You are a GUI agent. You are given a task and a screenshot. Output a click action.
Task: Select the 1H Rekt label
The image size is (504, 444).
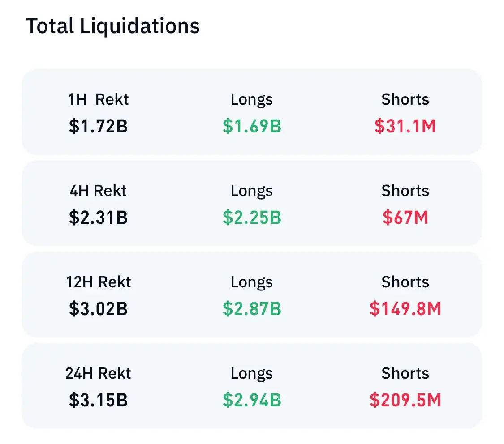(x=98, y=99)
